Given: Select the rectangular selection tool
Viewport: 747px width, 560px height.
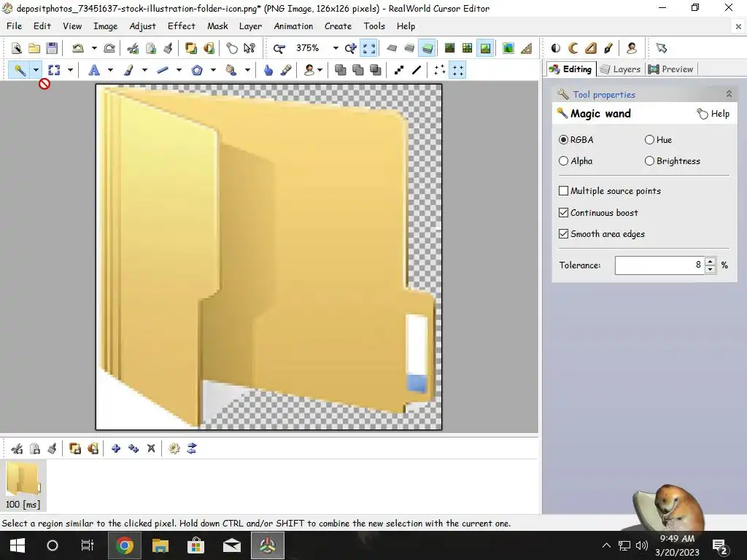Looking at the screenshot, I should (x=54, y=71).
